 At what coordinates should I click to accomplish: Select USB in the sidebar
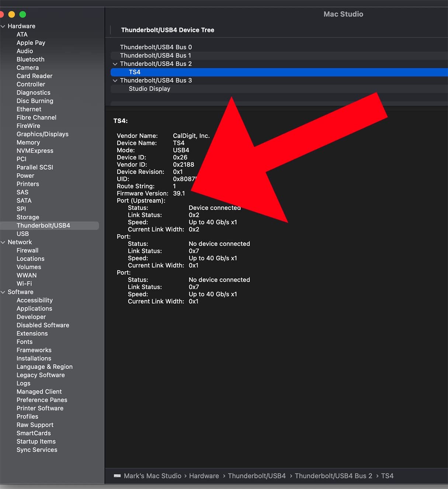[x=22, y=234]
